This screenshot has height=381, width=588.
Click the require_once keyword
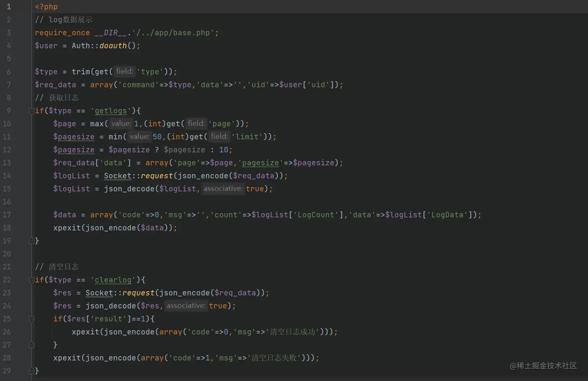(62, 33)
